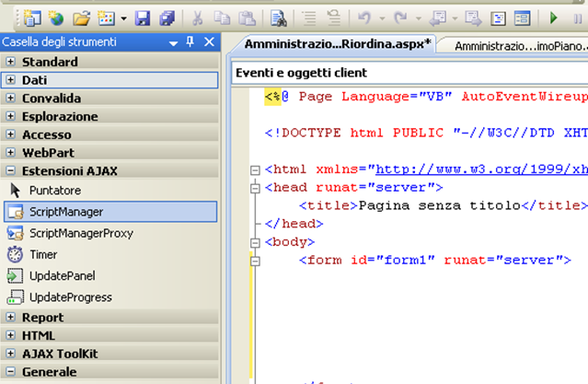Click the Decrease Indent icon
Screen dimensions: 588x384
[x=309, y=17]
